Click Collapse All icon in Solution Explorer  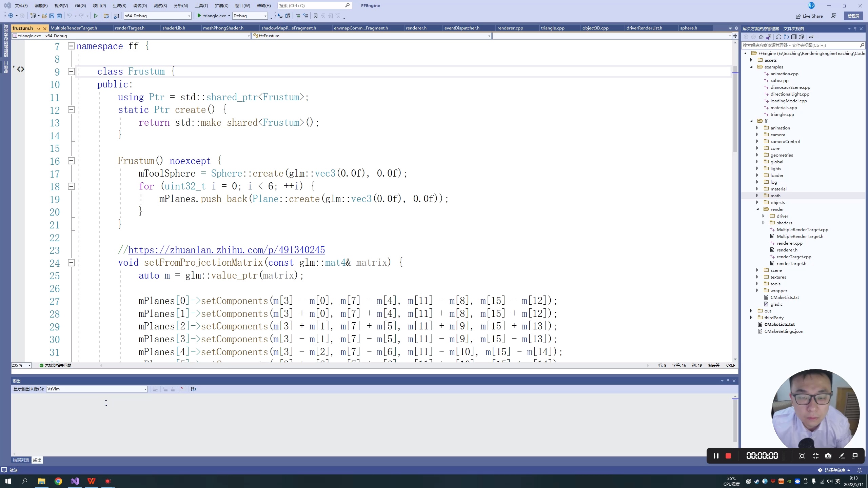click(x=794, y=37)
